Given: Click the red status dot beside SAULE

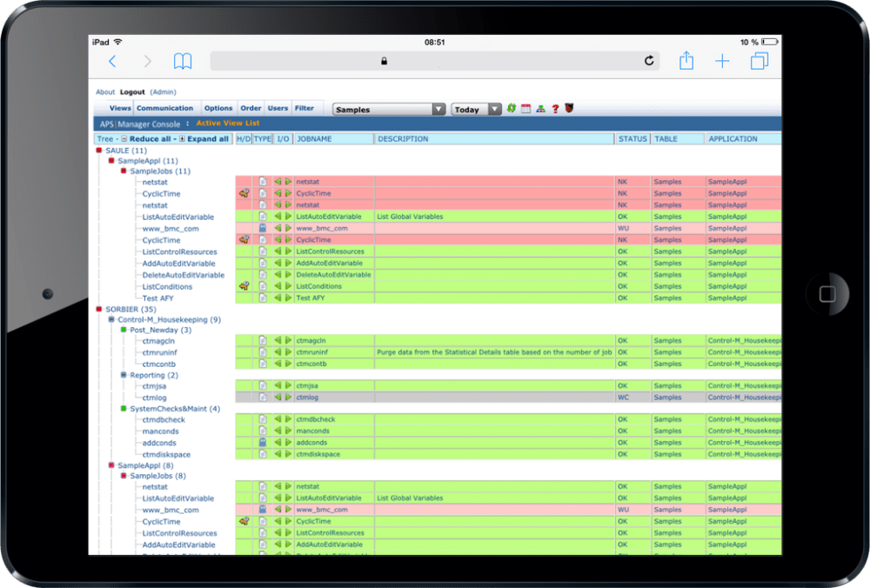Looking at the screenshot, I should pyautogui.click(x=98, y=150).
